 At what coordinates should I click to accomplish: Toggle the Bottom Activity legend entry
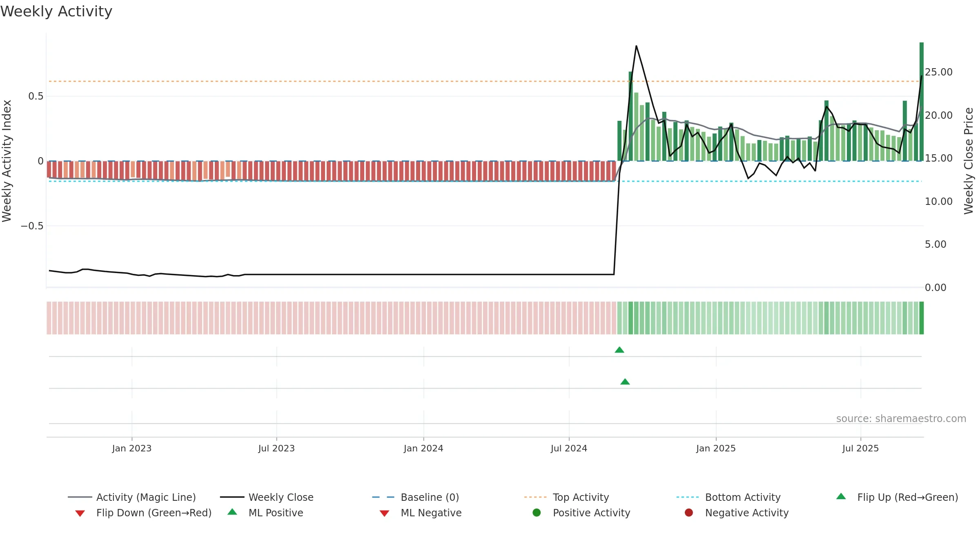click(728, 497)
